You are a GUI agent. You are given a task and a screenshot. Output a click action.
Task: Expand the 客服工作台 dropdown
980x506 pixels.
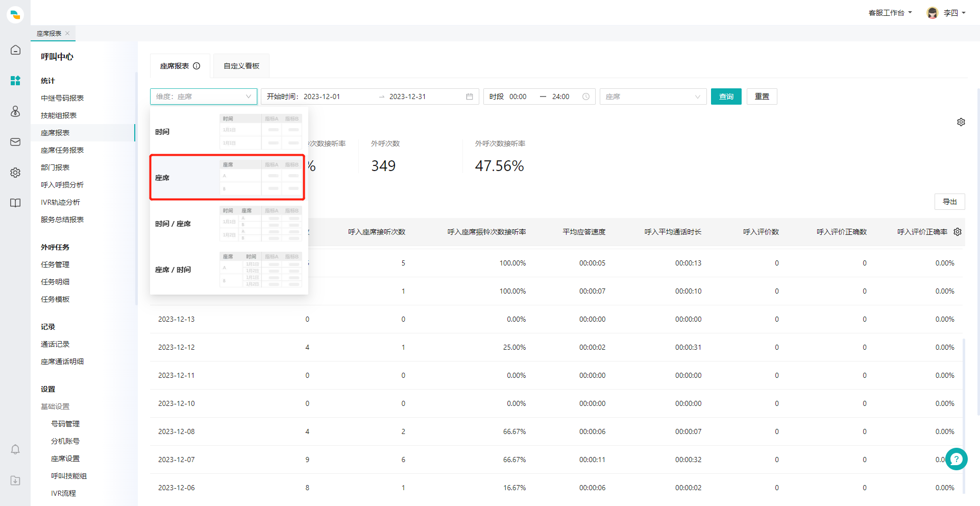click(890, 13)
